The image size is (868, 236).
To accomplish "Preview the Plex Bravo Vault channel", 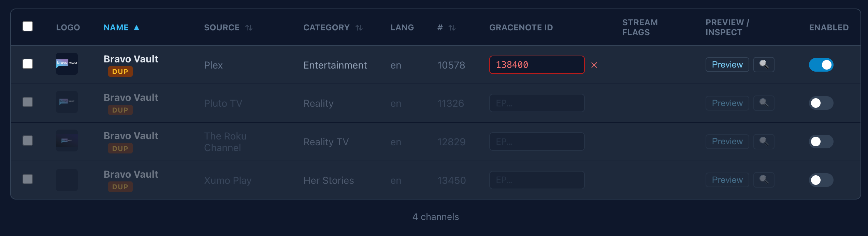I will pos(727,65).
